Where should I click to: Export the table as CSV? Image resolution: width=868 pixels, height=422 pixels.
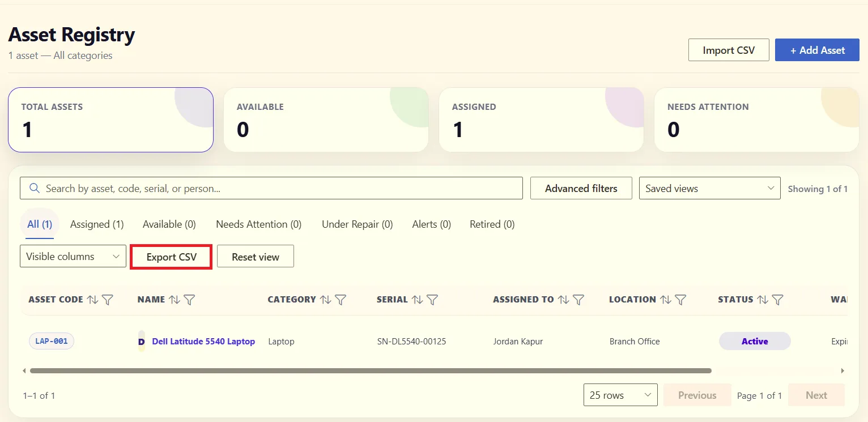(x=172, y=257)
